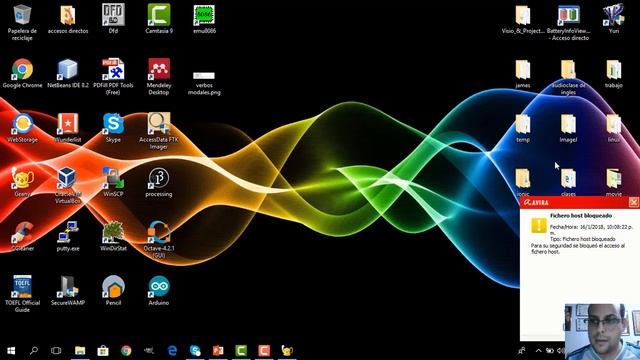Open Papelera de reciclaje desktop icon
640x360 pixels.
tap(22, 22)
